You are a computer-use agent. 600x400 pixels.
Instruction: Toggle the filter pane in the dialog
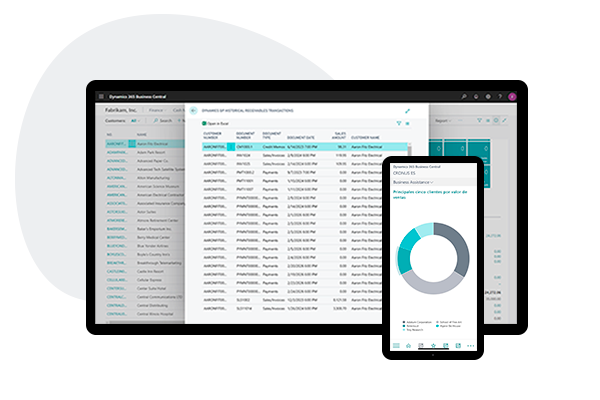click(x=399, y=123)
